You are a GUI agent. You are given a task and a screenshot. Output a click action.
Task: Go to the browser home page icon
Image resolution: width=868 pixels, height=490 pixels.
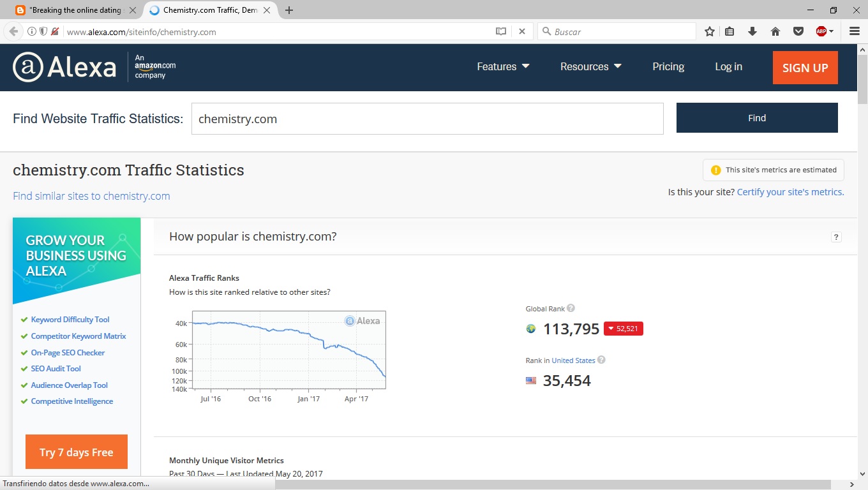click(x=775, y=31)
